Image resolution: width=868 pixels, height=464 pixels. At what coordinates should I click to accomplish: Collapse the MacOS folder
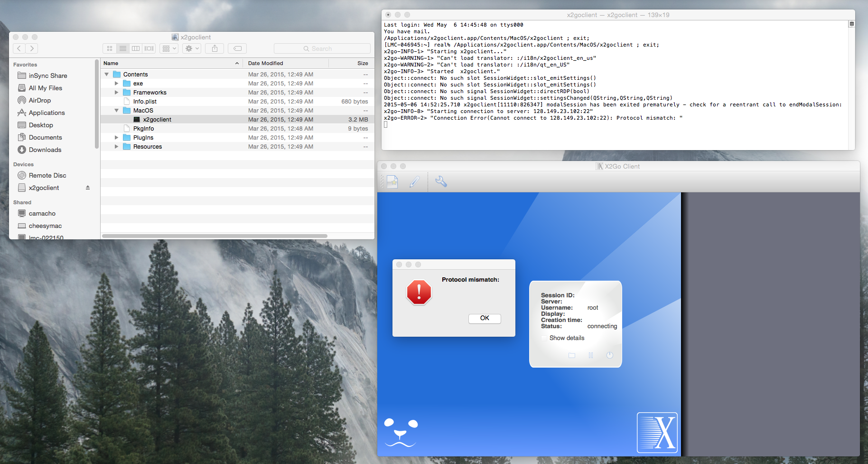[x=116, y=111]
